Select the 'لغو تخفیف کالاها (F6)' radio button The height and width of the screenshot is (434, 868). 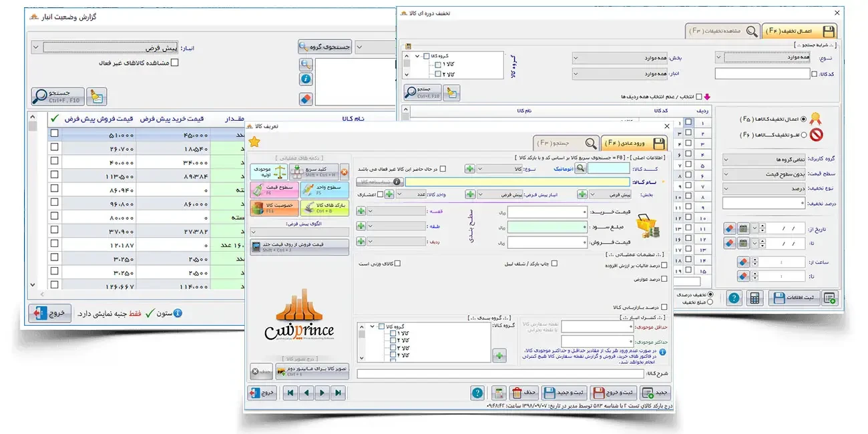803,135
